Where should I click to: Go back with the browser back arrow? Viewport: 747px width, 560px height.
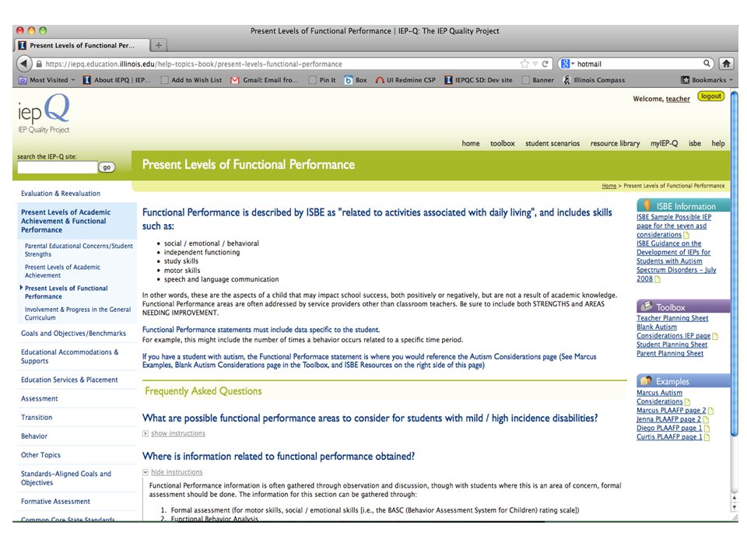click(x=23, y=63)
